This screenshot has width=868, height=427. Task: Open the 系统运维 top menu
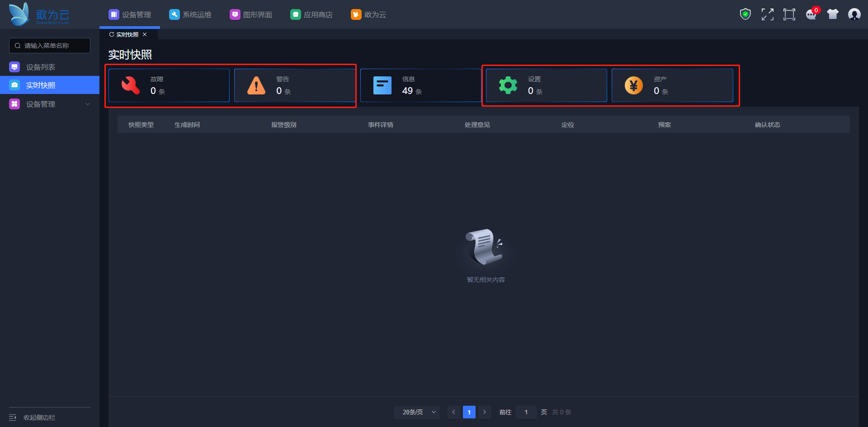pos(190,14)
